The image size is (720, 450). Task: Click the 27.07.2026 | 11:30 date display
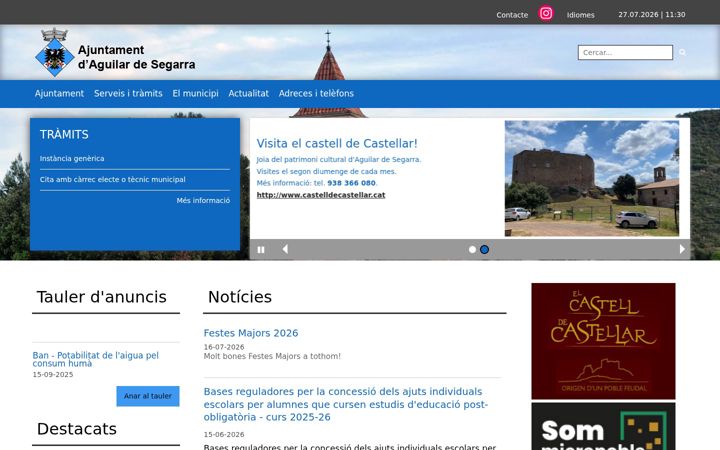point(652,15)
